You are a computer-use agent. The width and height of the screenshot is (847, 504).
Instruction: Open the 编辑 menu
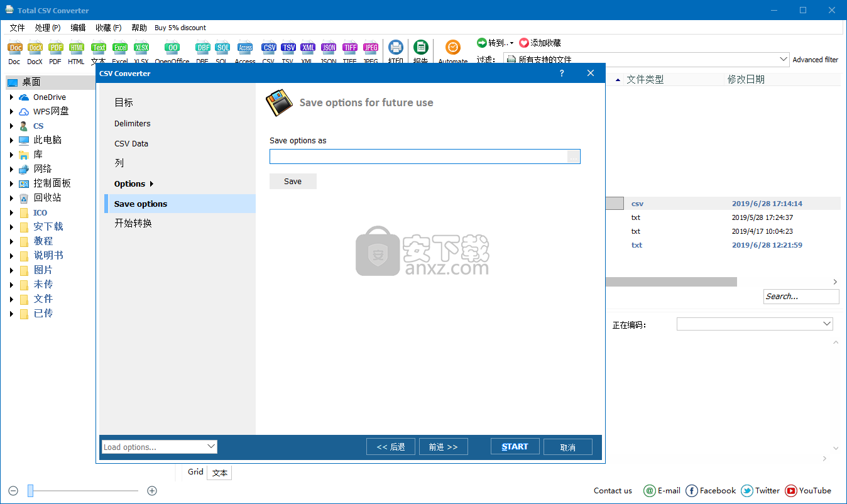(x=78, y=28)
